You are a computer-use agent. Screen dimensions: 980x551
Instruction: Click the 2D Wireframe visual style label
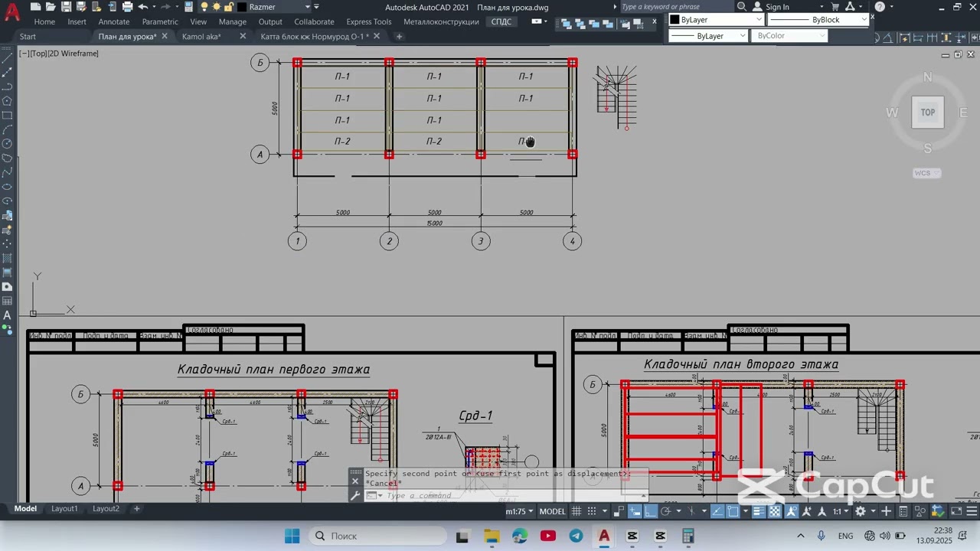coord(73,54)
